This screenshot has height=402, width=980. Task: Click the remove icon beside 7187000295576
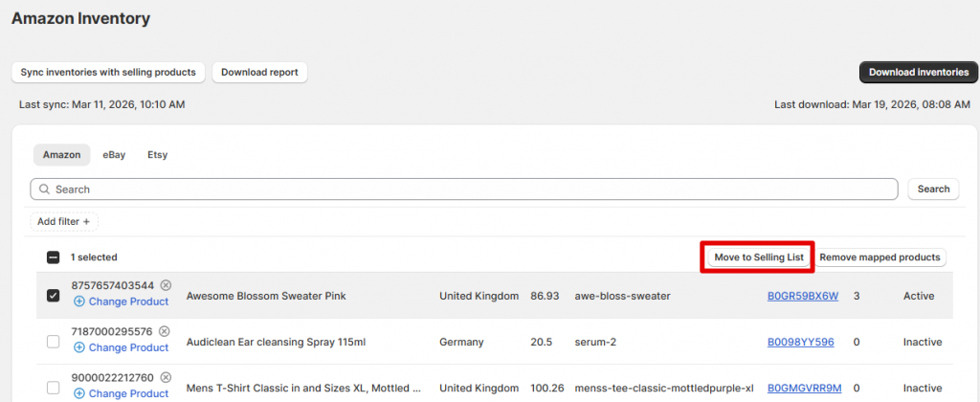[x=166, y=331]
